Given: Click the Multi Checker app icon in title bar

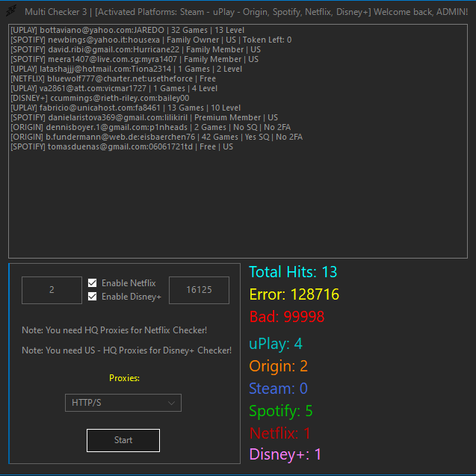Looking at the screenshot, I should (x=11, y=11).
